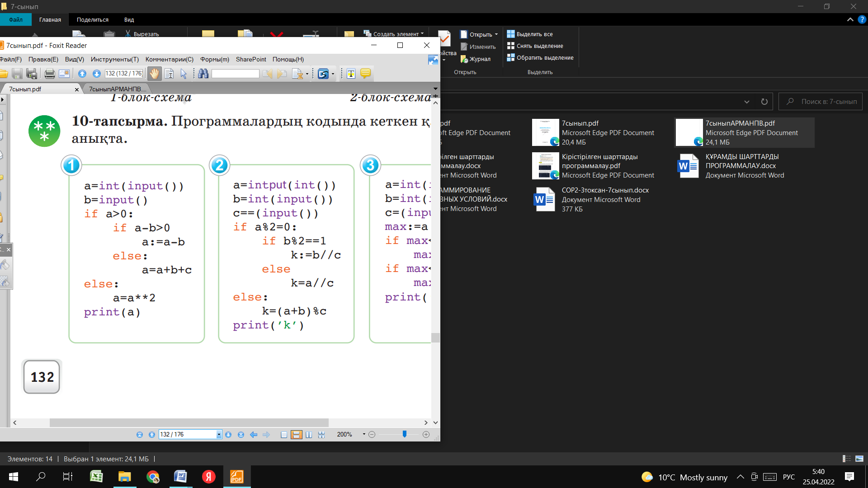Switch to single page layout mode
Screen dimensions: 868x488
tap(284, 435)
